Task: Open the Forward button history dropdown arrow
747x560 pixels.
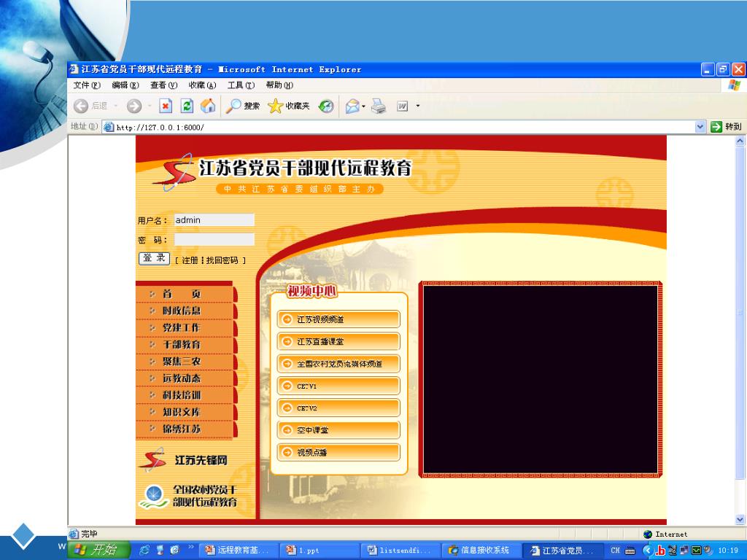Action: coord(150,106)
